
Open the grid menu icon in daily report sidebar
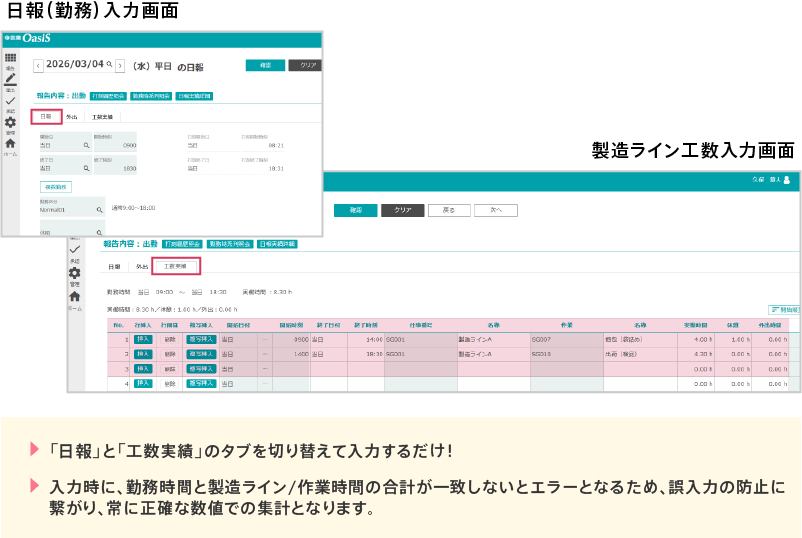[10, 58]
